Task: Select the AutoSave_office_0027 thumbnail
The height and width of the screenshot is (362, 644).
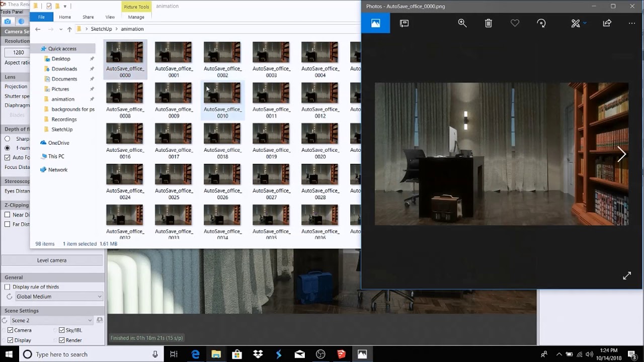Action: [271, 183]
